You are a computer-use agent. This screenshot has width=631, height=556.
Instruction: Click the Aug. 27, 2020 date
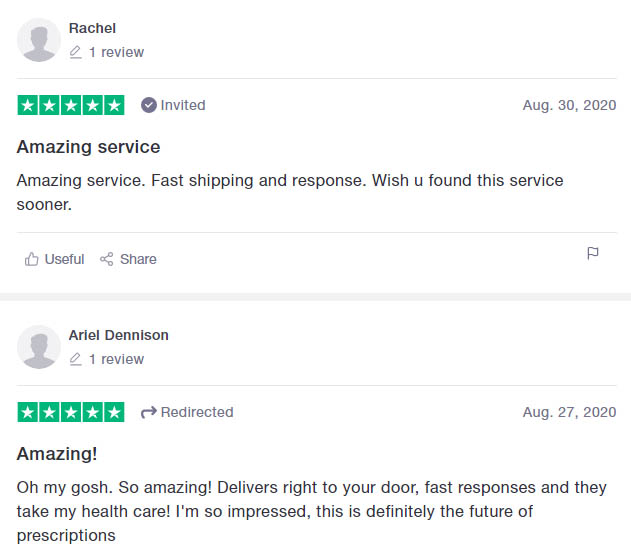coord(569,412)
